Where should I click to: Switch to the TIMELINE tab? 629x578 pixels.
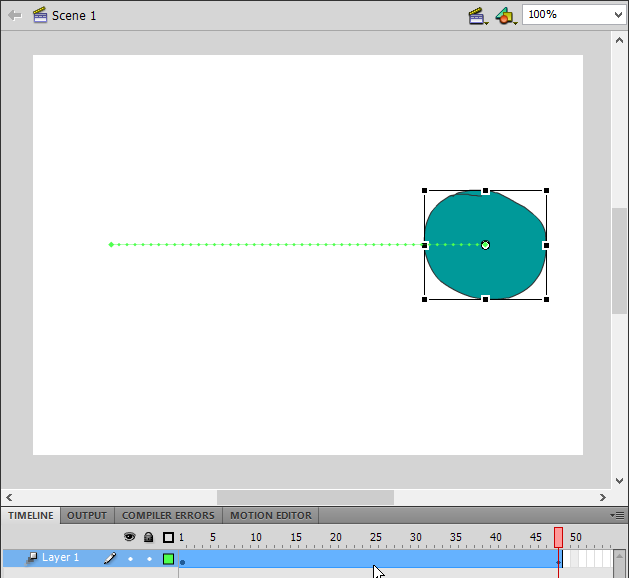coord(31,515)
